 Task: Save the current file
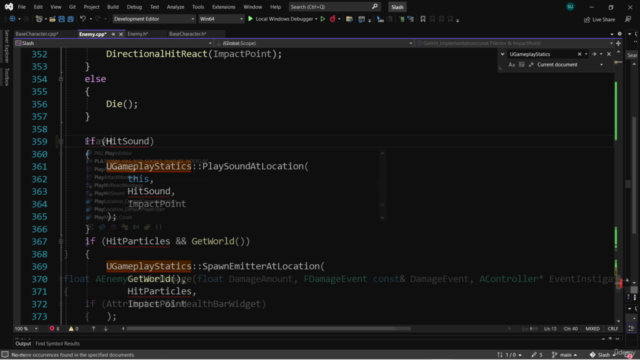pyautogui.click(x=61, y=19)
